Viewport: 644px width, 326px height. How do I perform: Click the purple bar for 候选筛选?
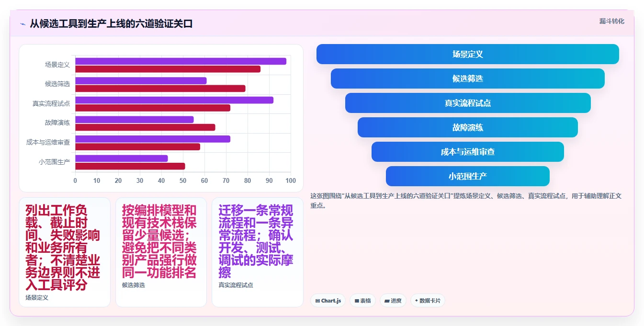pyautogui.click(x=141, y=81)
